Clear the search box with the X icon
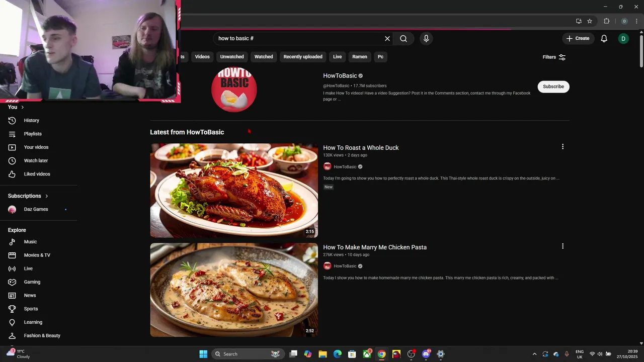Image resolution: width=644 pixels, height=362 pixels. 387,39
